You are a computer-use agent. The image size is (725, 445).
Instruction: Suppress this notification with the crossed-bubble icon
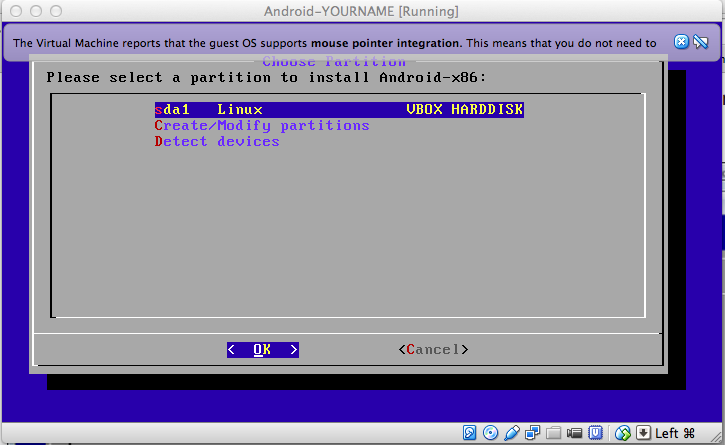[x=701, y=43]
